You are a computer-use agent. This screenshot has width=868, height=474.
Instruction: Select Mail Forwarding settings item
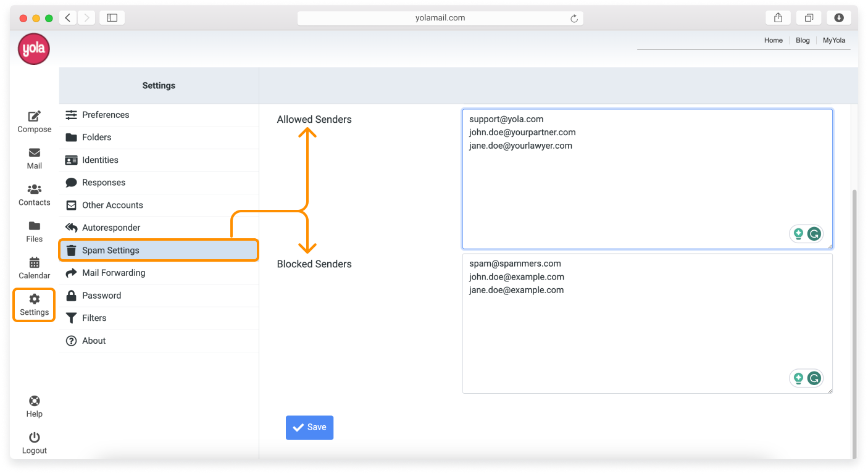[114, 273]
